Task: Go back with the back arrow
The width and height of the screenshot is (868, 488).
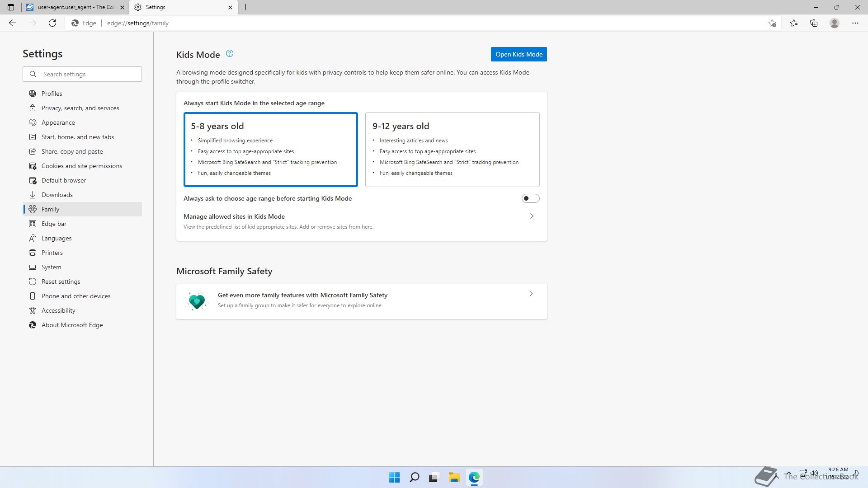Action: pyautogui.click(x=13, y=23)
